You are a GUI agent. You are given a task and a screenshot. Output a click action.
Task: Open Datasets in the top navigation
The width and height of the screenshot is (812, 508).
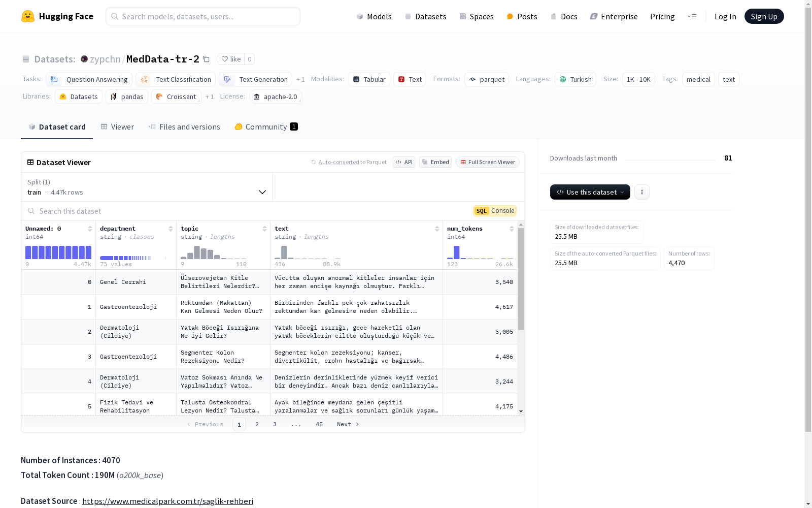pyautogui.click(x=425, y=16)
